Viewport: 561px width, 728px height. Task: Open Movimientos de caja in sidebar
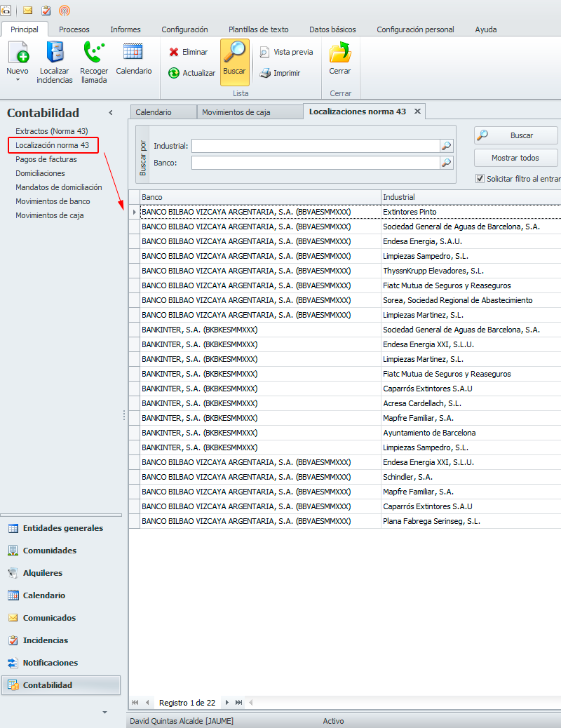click(x=49, y=215)
